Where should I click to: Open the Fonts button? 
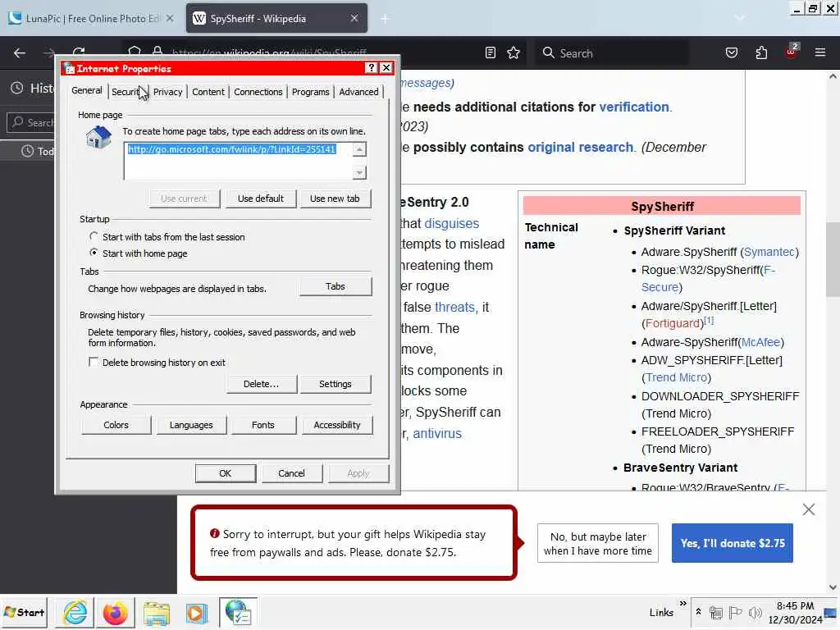pyautogui.click(x=263, y=426)
